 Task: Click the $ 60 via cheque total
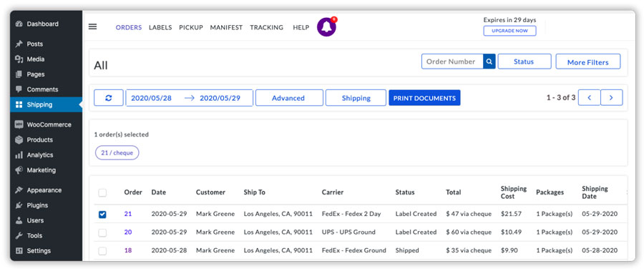tap(469, 232)
